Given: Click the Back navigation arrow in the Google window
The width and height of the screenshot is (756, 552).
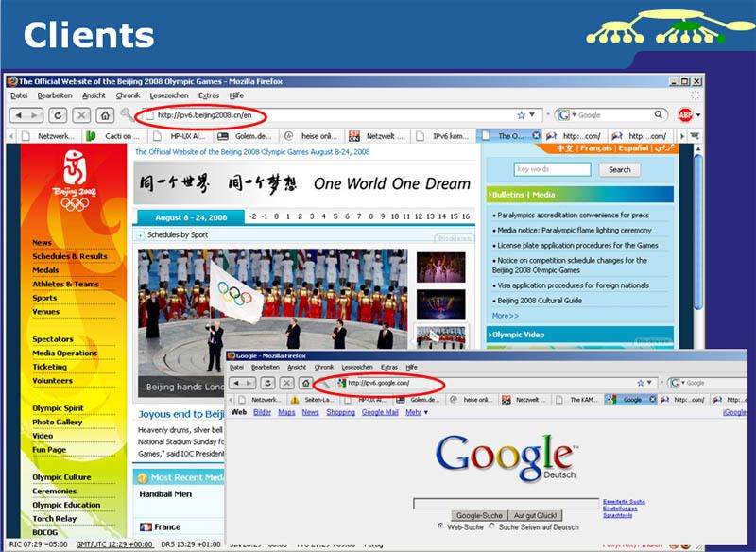Looking at the screenshot, I should (x=237, y=383).
